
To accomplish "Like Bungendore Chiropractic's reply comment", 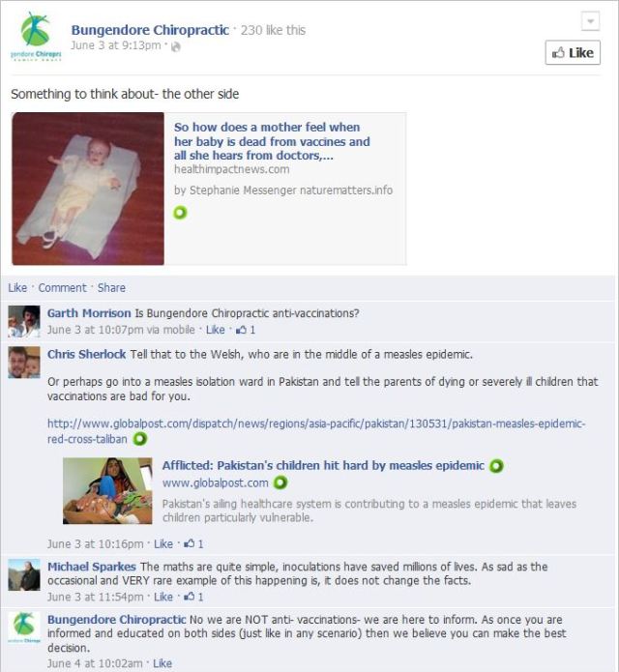I will coord(162,663).
